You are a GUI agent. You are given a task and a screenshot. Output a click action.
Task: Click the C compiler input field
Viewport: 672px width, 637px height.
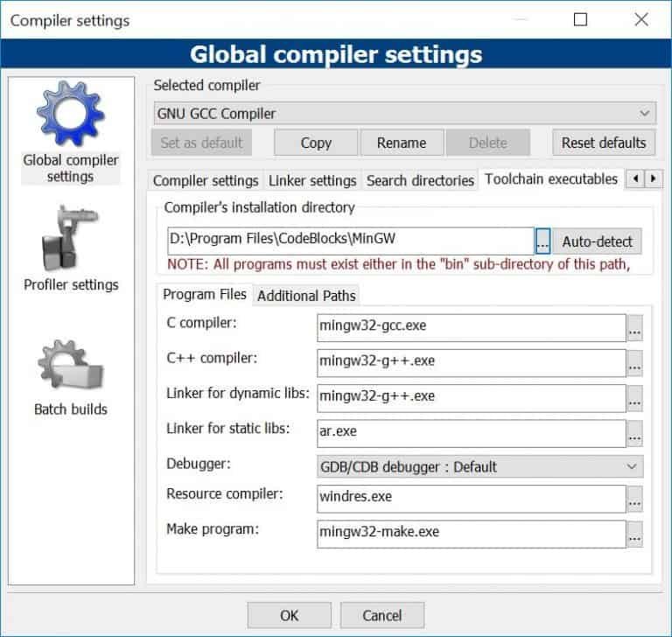tap(472, 328)
